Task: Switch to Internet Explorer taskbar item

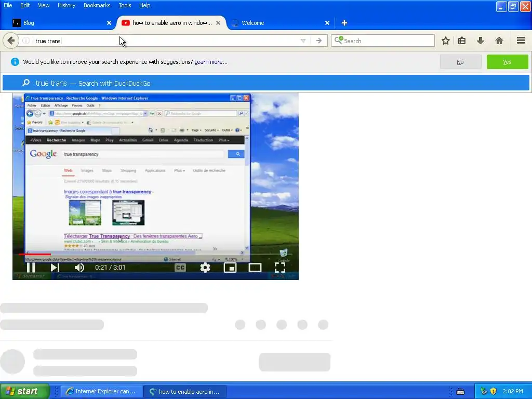Action: pyautogui.click(x=101, y=391)
